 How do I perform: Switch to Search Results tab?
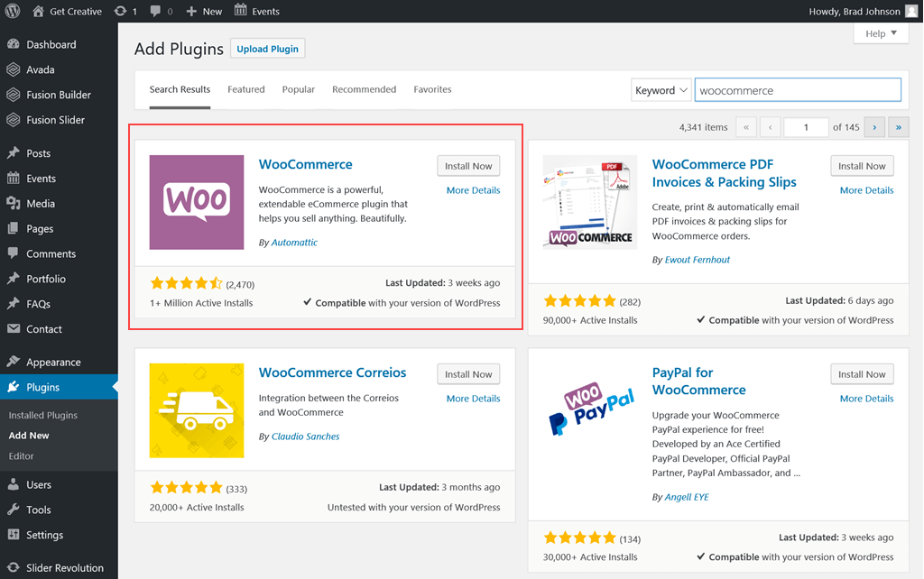pyautogui.click(x=180, y=89)
